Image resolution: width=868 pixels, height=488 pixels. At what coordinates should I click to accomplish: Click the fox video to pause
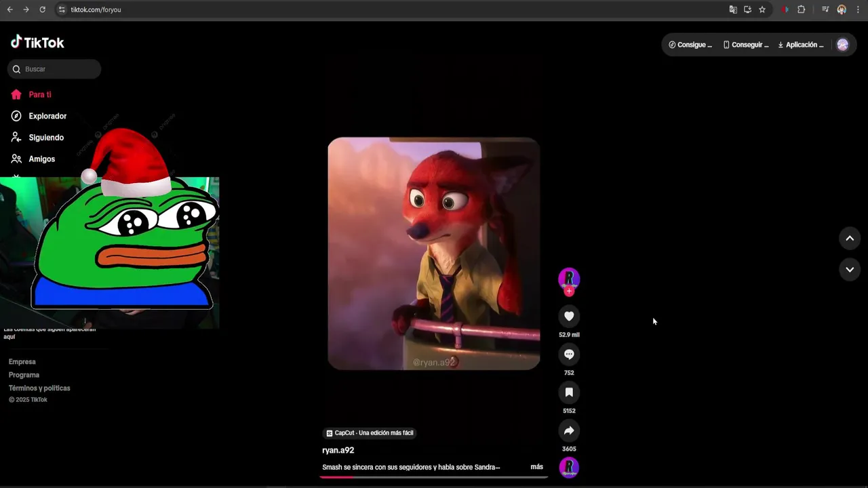point(434,253)
